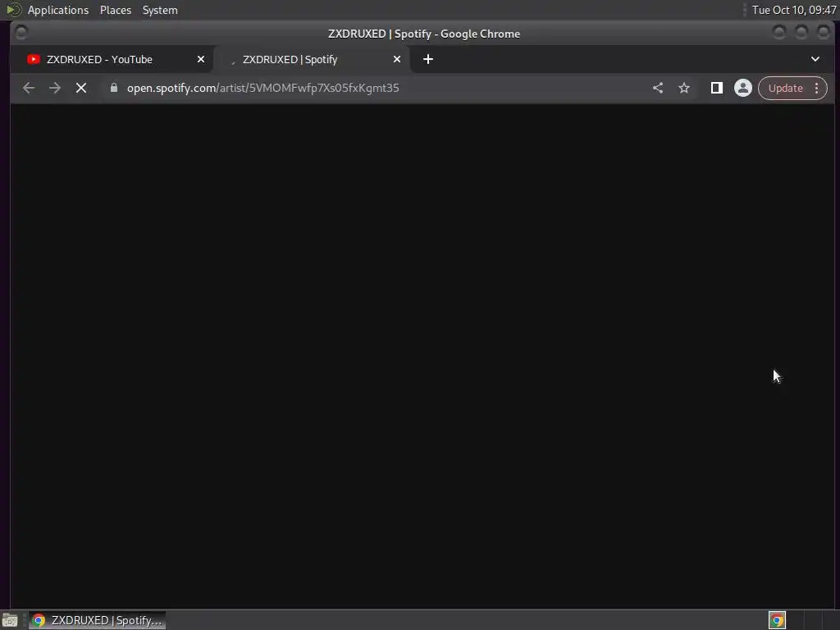Close the ZXDRUXED | Spotify tab

[397, 59]
